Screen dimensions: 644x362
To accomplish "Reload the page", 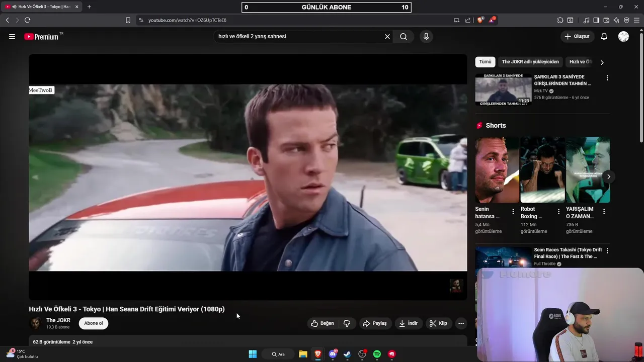I will (27, 20).
